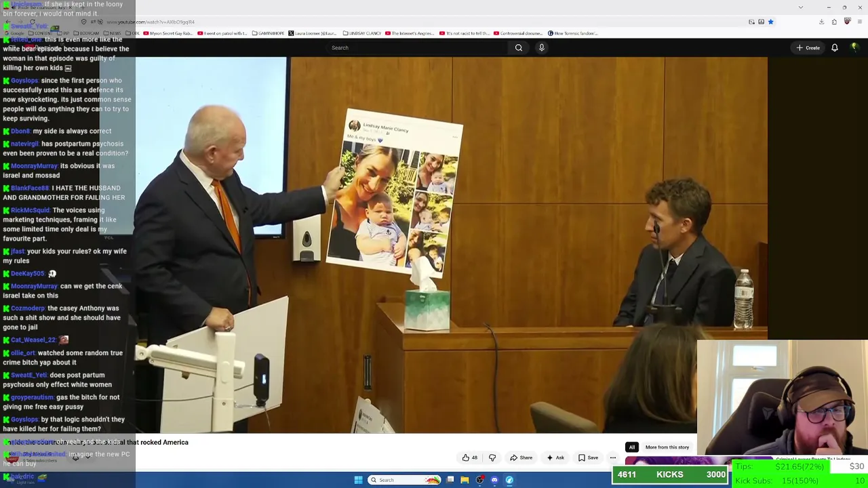Save the video to a playlist
868x488 pixels.
(588, 457)
